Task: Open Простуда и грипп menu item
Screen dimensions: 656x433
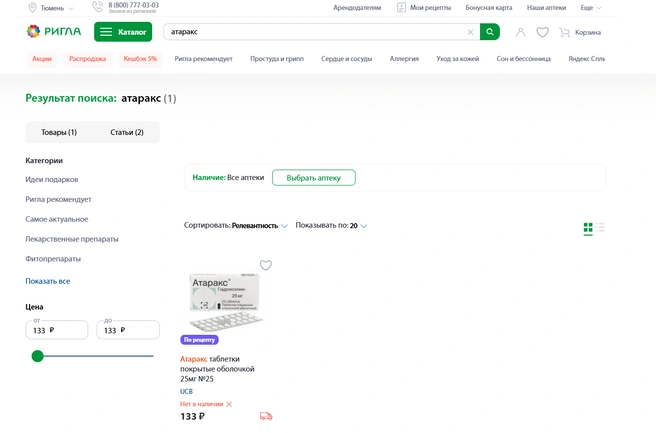Action: point(277,59)
